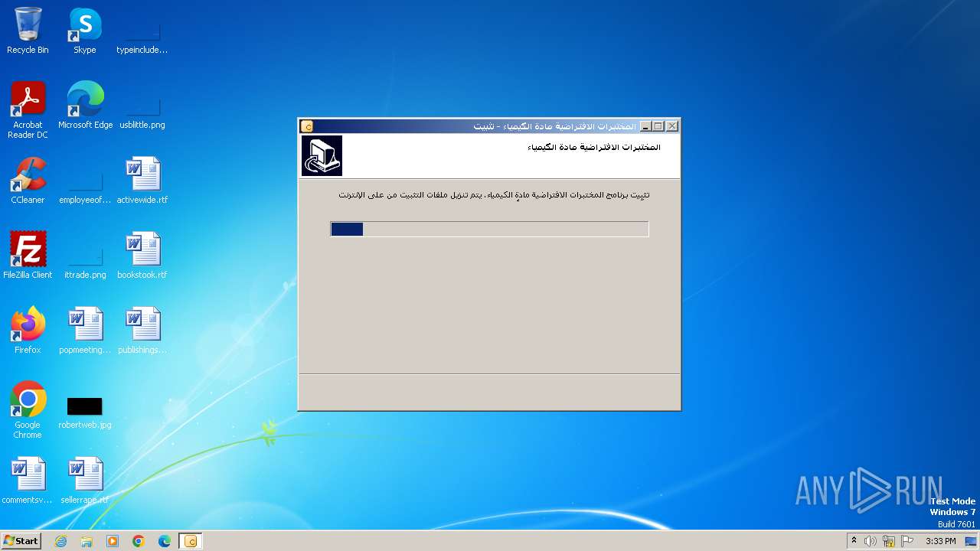Open the Recycle Bin desktop icon
Screen dimensions: 980x551
pyautogui.click(x=28, y=31)
